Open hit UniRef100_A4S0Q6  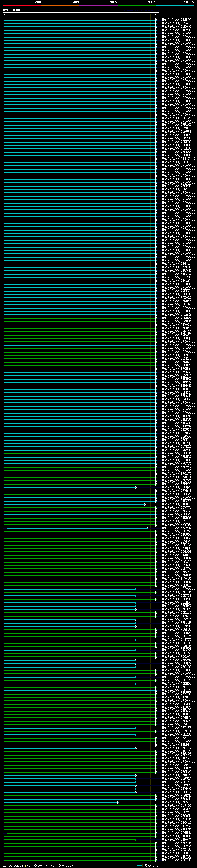coord(176,30)
